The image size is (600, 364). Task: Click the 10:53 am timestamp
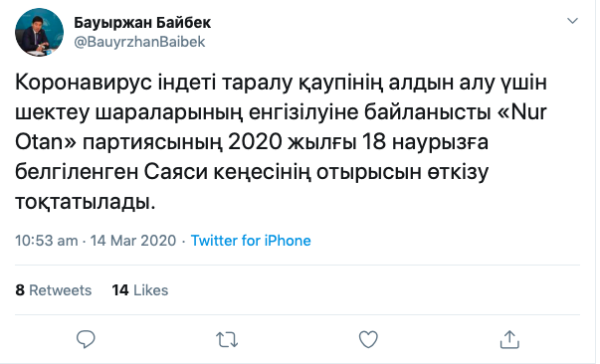tap(47, 241)
